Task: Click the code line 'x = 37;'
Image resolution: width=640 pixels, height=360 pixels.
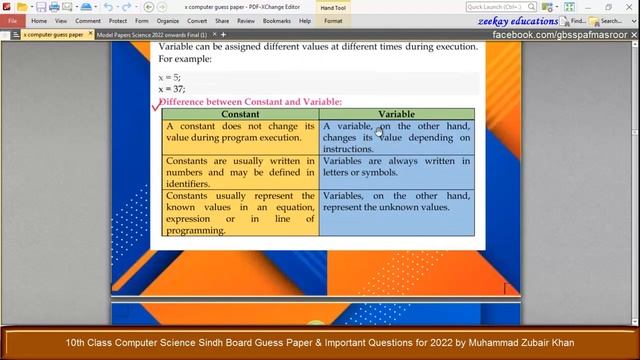Action: (172, 89)
